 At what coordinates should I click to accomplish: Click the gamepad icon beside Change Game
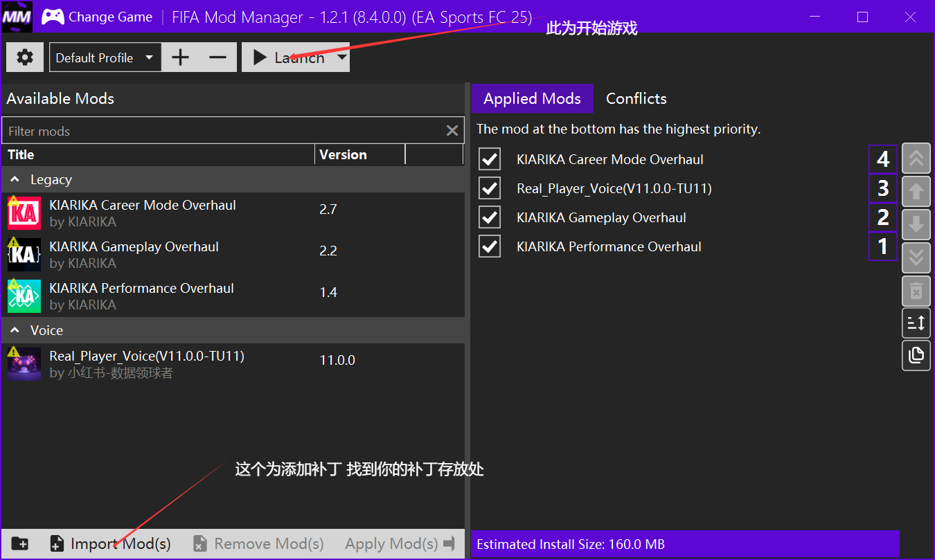53,17
